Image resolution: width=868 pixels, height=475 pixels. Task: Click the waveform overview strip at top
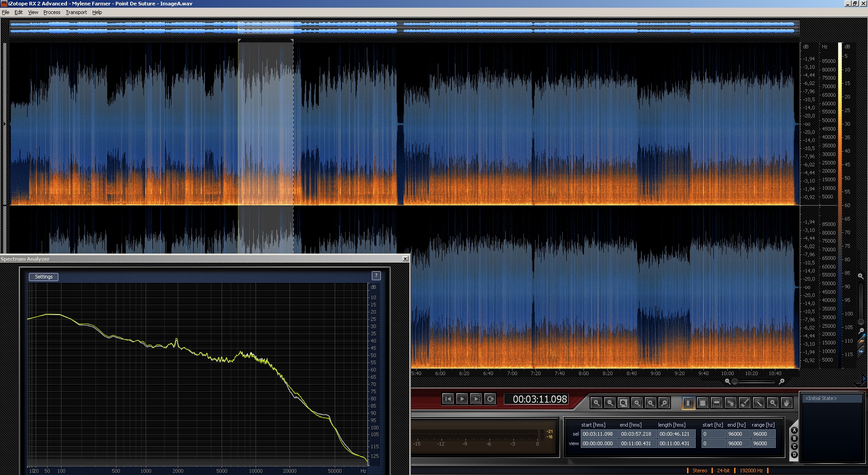[404, 27]
